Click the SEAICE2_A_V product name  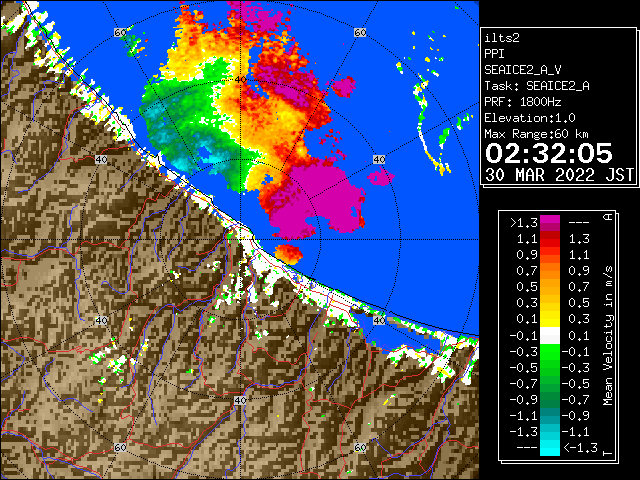[x=522, y=70]
